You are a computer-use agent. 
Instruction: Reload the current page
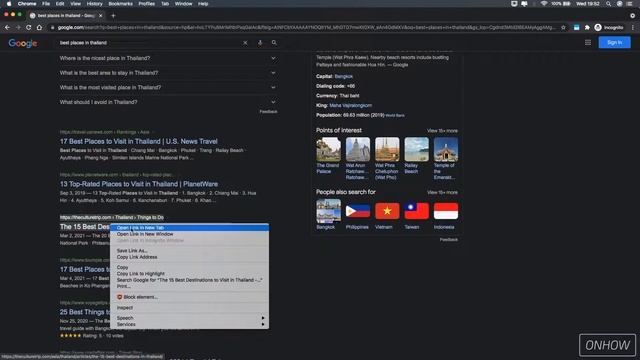(29, 27)
